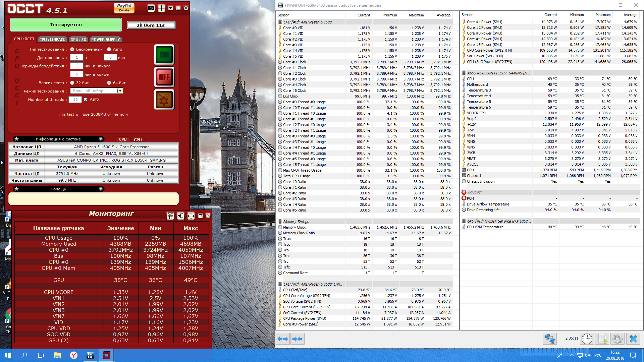Click the OCCT settings gear button
The image size is (644, 362).
click(x=164, y=100)
